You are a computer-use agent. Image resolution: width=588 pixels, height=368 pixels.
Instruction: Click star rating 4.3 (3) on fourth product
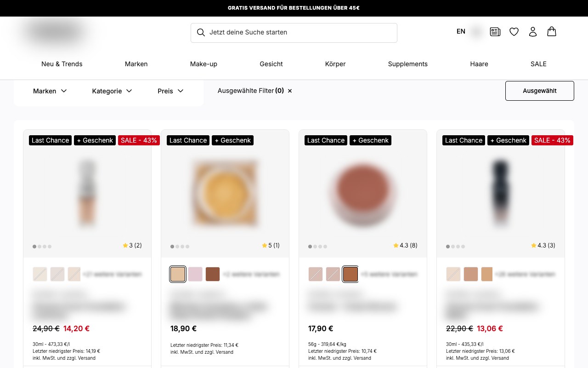tap(543, 246)
